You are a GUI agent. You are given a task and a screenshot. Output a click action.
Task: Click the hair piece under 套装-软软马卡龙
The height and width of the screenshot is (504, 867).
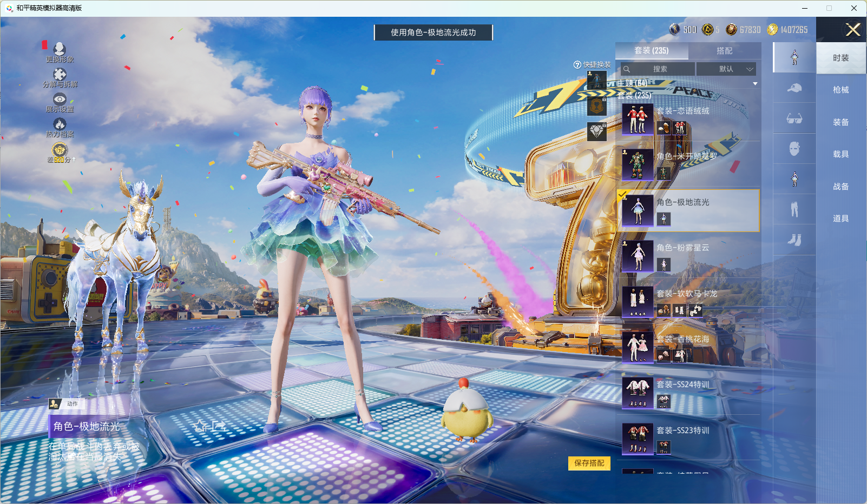click(664, 310)
